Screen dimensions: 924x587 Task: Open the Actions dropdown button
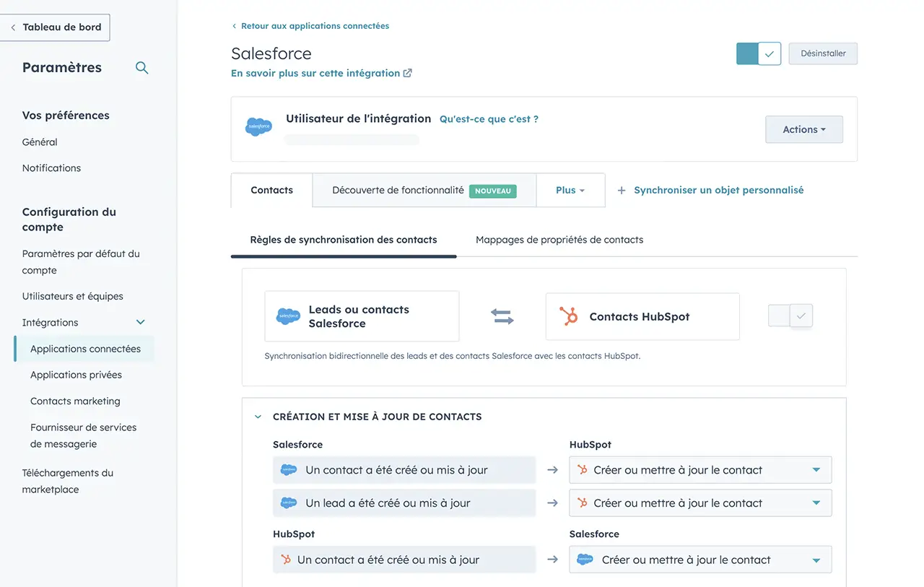[x=803, y=130]
